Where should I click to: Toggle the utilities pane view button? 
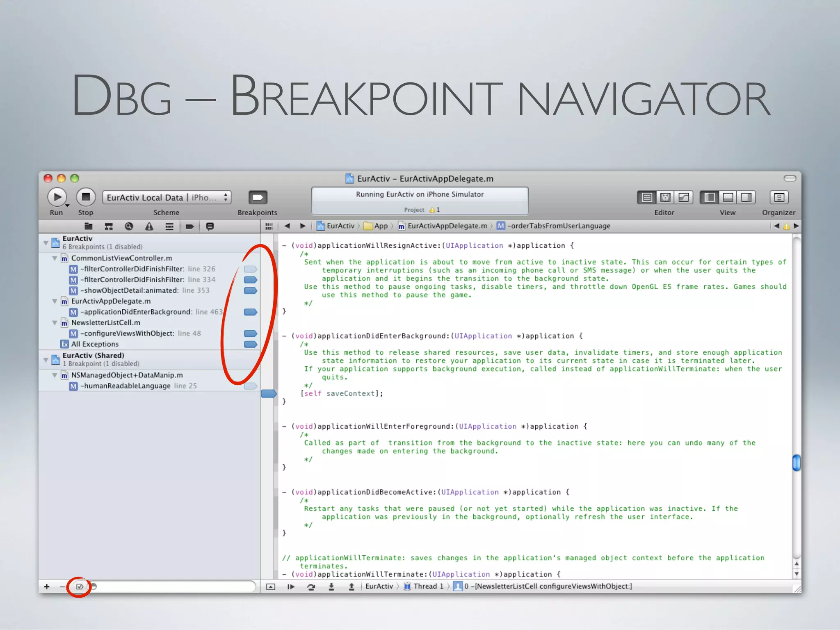746,197
